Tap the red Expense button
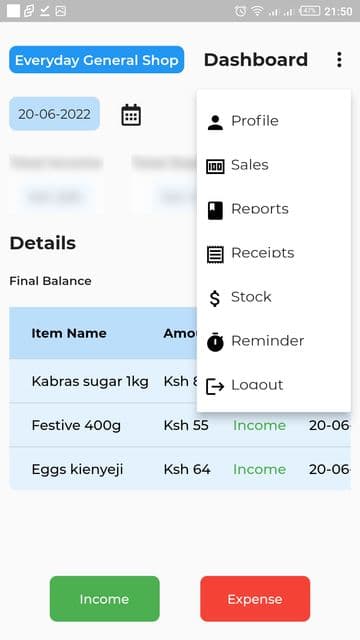The height and width of the screenshot is (640, 360). click(255, 599)
